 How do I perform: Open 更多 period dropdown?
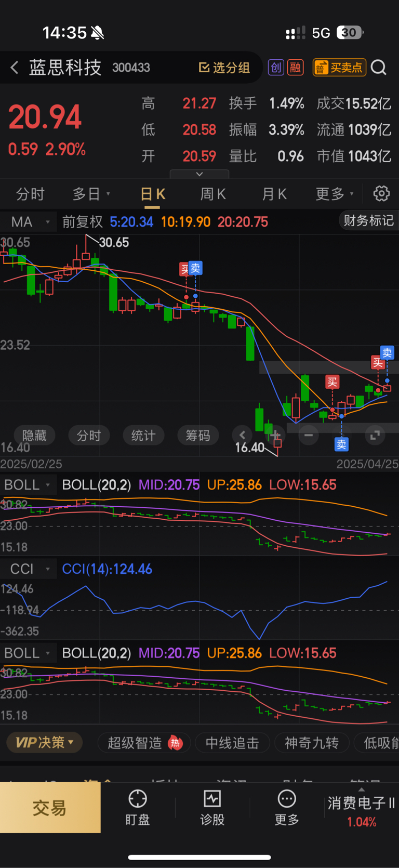[x=335, y=194]
